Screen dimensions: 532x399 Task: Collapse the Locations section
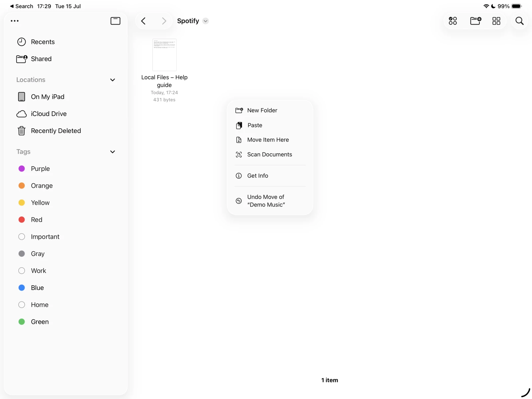pyautogui.click(x=112, y=80)
